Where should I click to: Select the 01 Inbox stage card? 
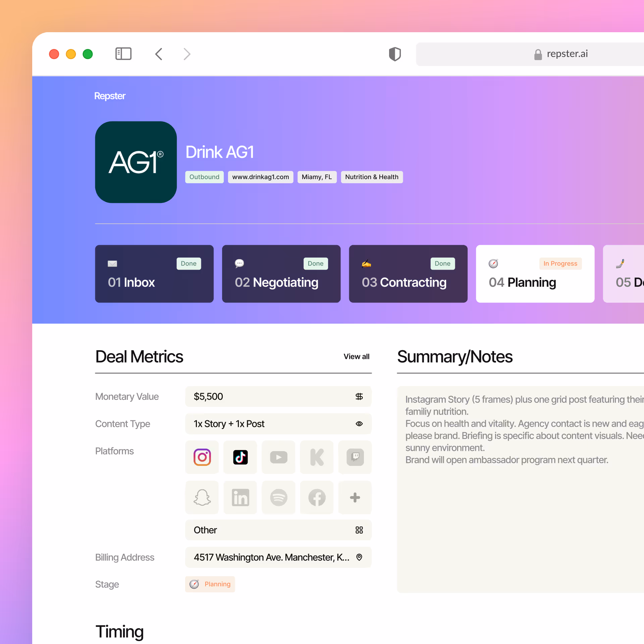pyautogui.click(x=154, y=273)
